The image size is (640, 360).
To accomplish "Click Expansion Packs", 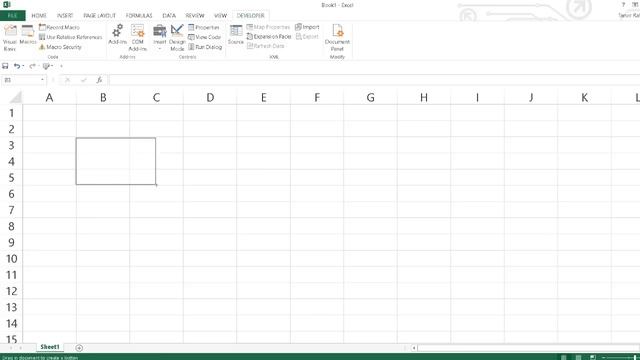I will click(269, 36).
